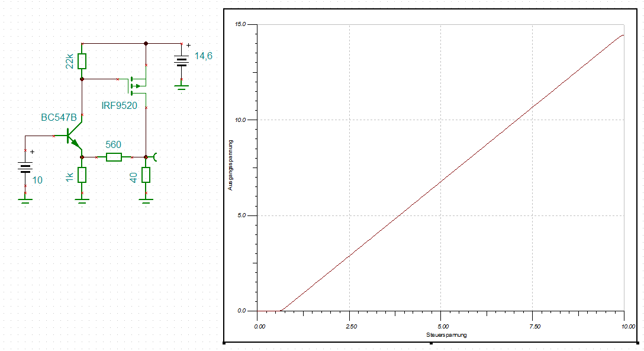Select the 1k resistor symbol
The width and height of the screenshot is (644, 351).
82,175
